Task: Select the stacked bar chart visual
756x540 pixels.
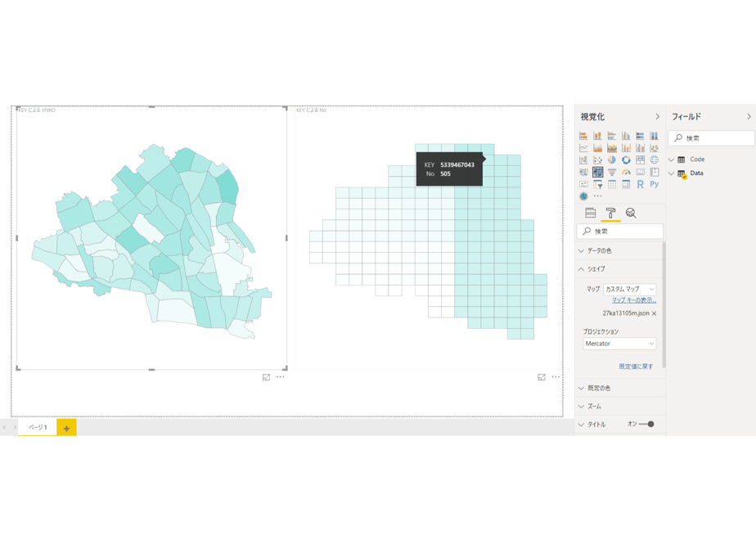Action: tap(583, 136)
